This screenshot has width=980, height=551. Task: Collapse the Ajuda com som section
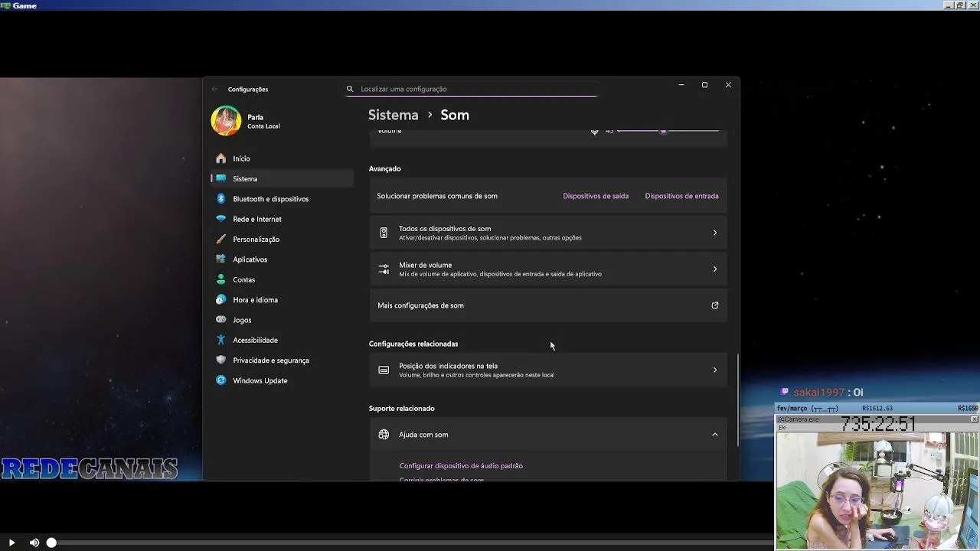[x=715, y=435]
